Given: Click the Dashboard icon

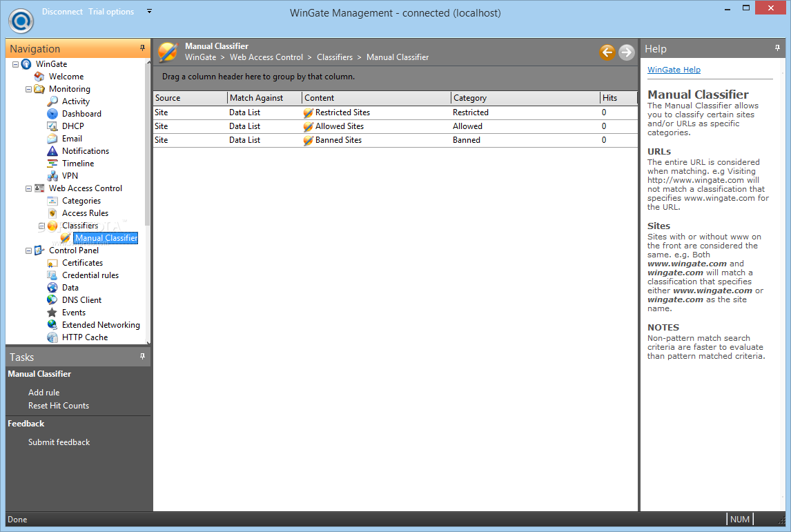Looking at the screenshot, I should [52, 114].
